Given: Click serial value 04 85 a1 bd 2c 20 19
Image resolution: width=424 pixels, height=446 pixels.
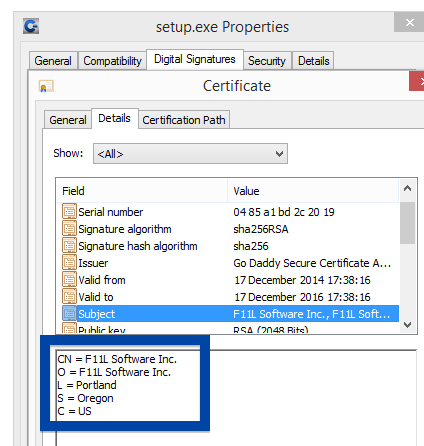Looking at the screenshot, I should click(x=284, y=212).
